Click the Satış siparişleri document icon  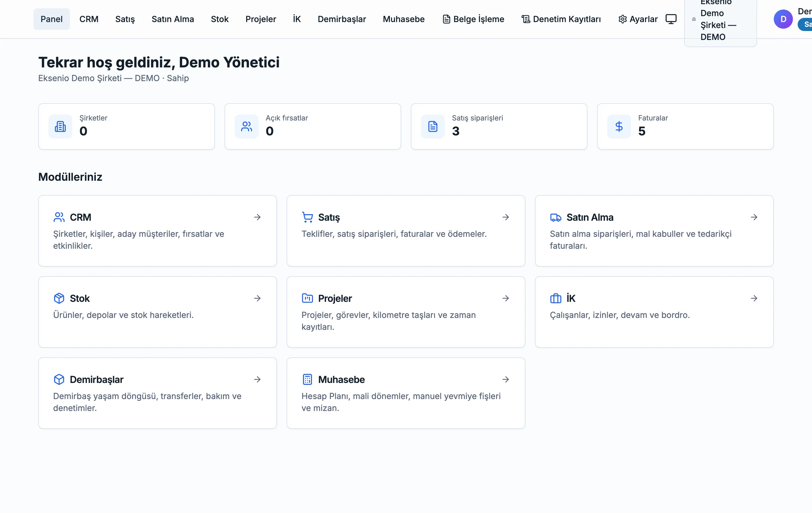click(x=433, y=126)
